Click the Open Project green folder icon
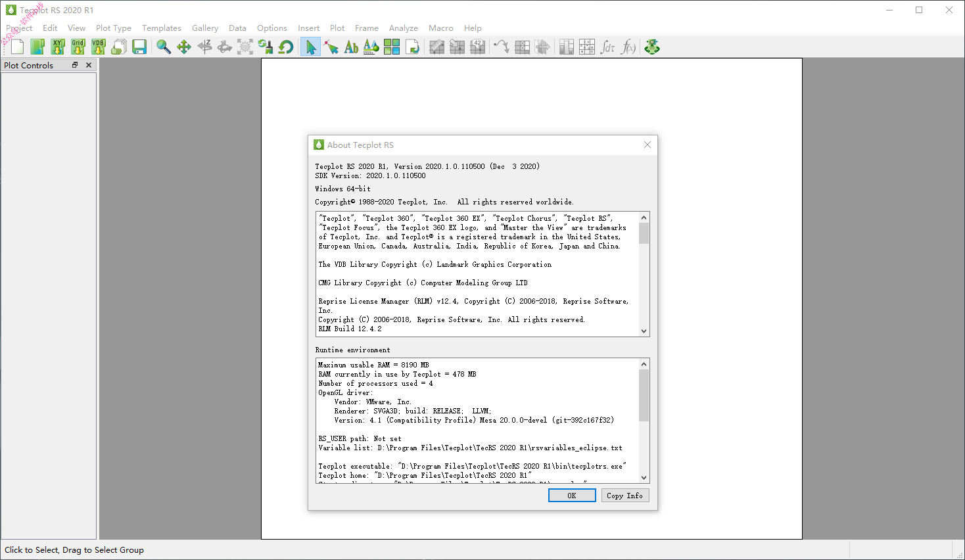Image resolution: width=965 pixels, height=560 pixels. [37, 47]
